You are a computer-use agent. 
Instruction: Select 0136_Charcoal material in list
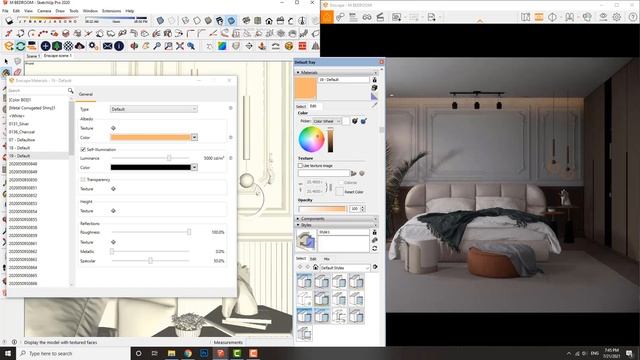22,132
